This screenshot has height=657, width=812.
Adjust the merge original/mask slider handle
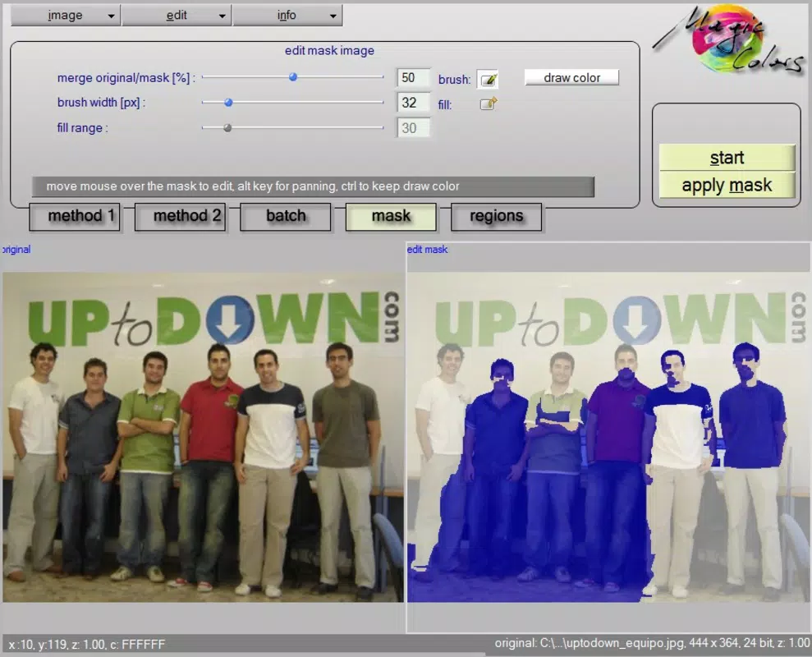point(293,77)
